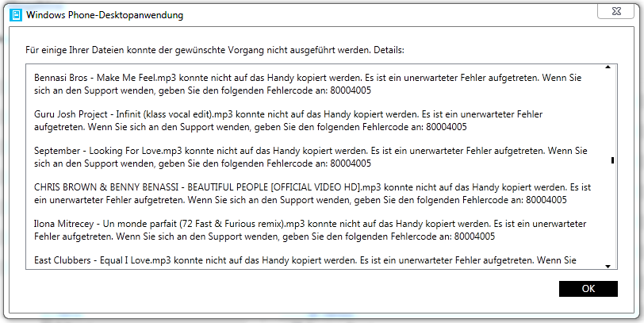This screenshot has height=323, width=644.
Task: Select the Guru Josh Project - Infinit error text
Action: click(x=289, y=121)
